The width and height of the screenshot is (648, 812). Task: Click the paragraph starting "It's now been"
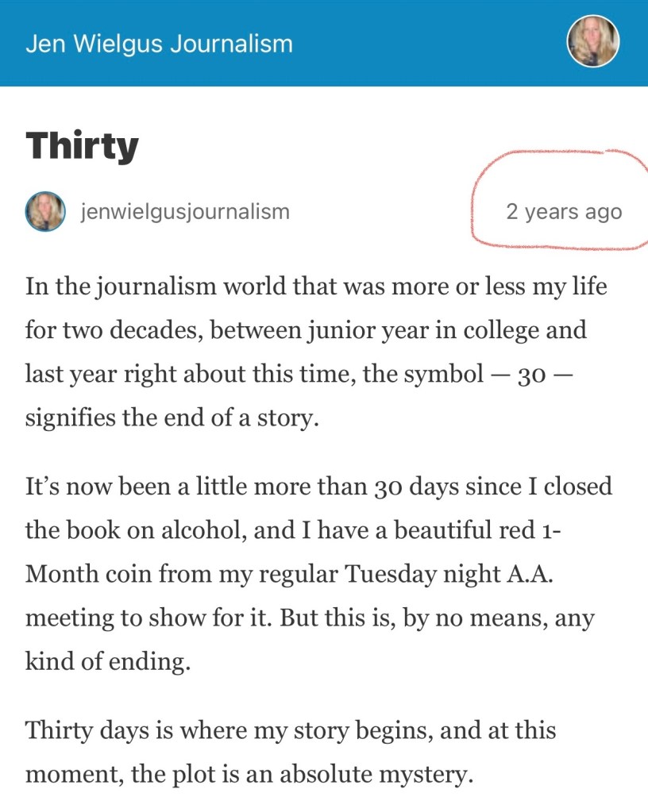pos(316,573)
